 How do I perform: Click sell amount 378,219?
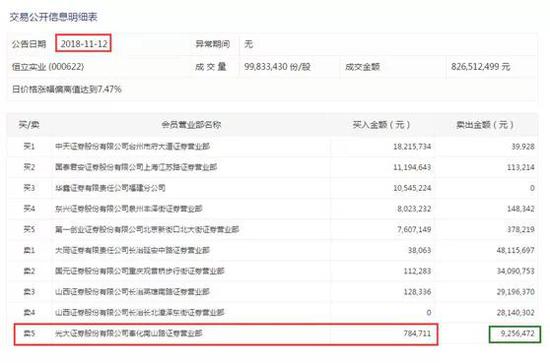521,229
